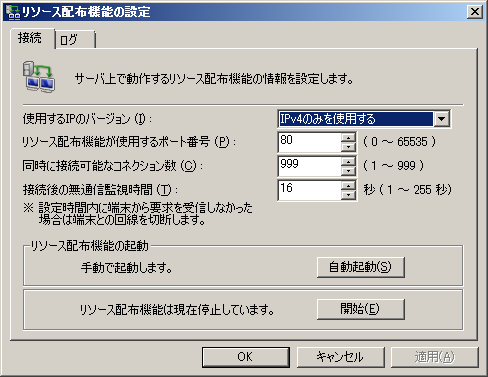Confirm settings with the OK button
The image size is (488, 377).
pos(246,357)
